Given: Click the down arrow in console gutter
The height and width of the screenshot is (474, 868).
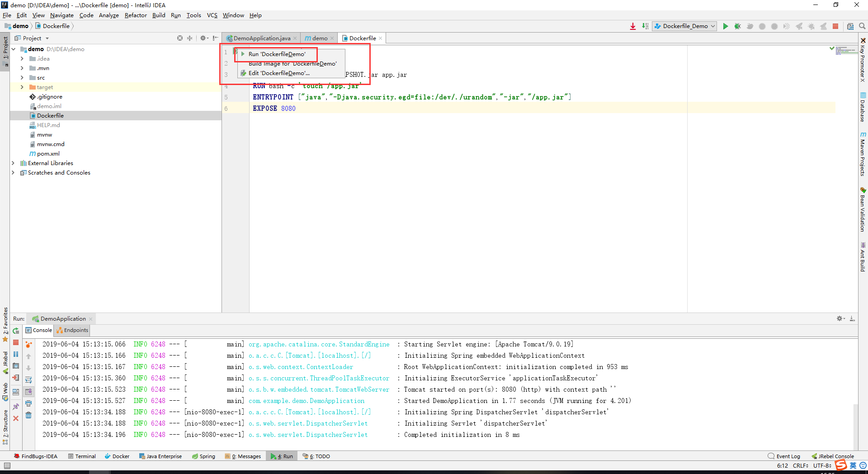Looking at the screenshot, I should tap(28, 368).
